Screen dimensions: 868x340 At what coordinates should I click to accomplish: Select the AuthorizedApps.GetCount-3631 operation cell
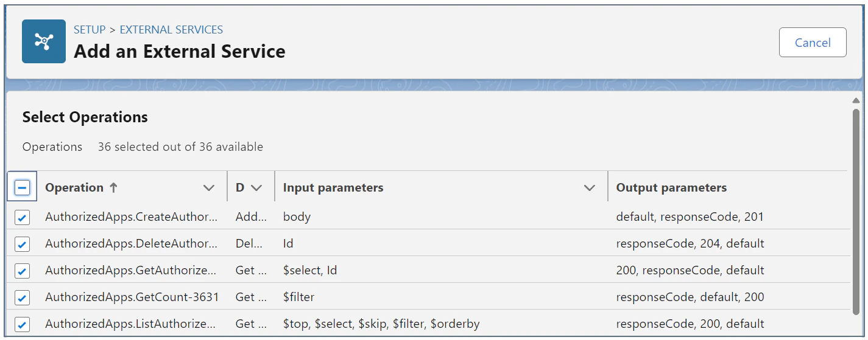coord(132,297)
